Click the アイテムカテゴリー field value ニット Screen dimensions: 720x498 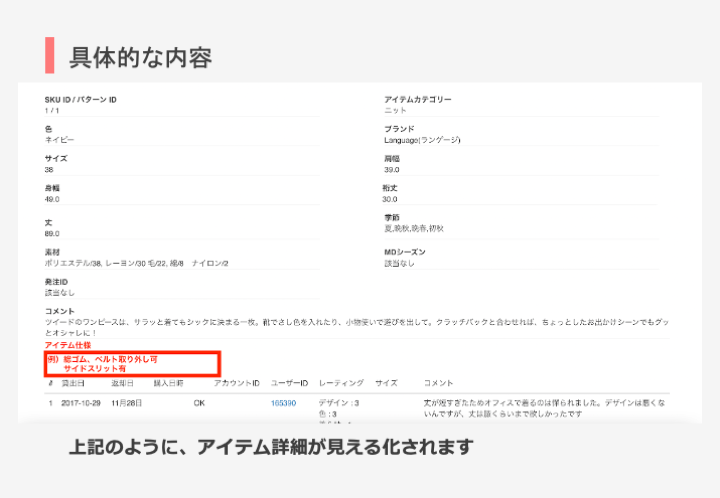(394, 110)
